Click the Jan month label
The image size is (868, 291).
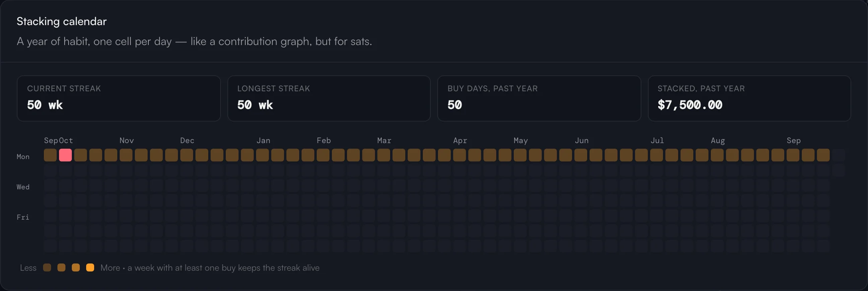click(x=263, y=141)
